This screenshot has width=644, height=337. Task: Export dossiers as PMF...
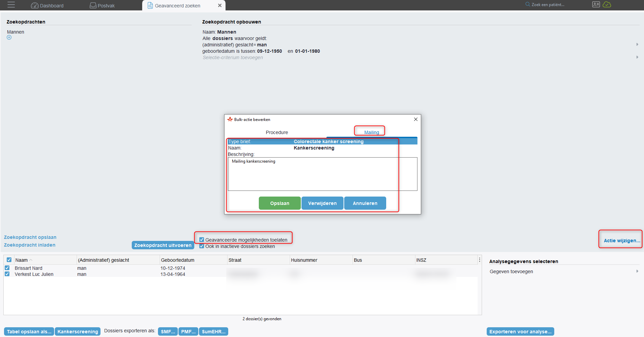(188, 332)
